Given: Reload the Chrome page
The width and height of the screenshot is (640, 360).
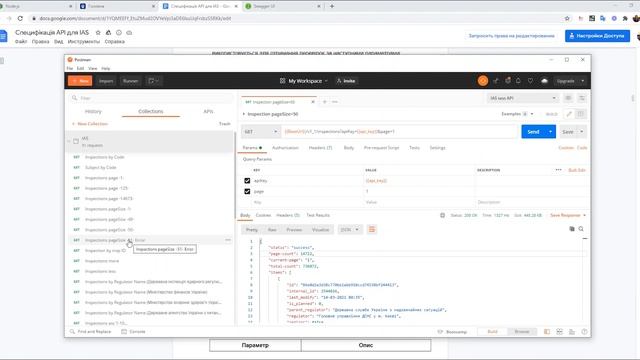Looking at the screenshot, I should point(20,18).
